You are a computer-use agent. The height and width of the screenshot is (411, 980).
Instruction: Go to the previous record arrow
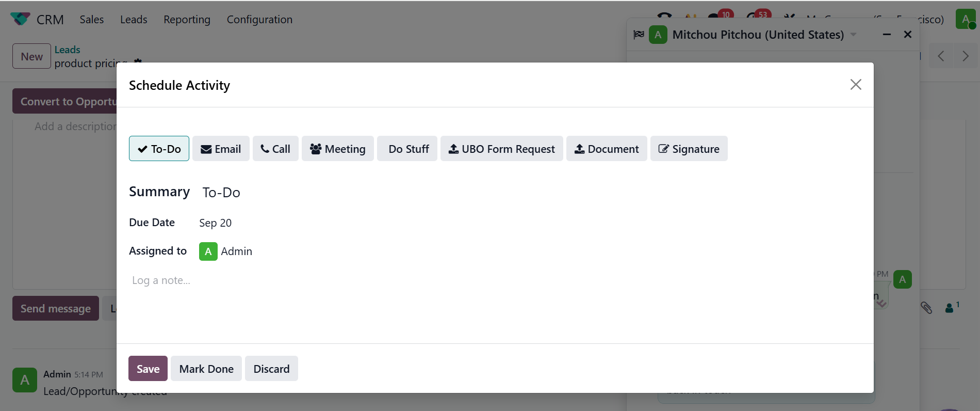(941, 56)
